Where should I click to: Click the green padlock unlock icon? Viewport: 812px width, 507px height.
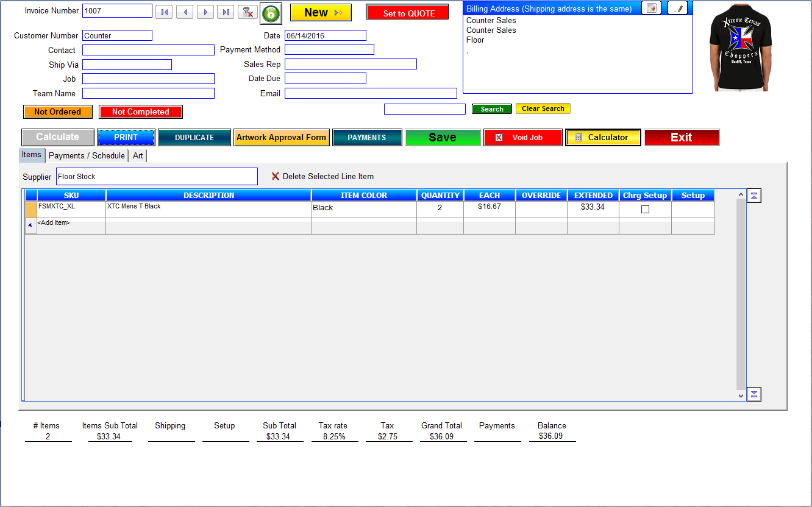coord(271,13)
